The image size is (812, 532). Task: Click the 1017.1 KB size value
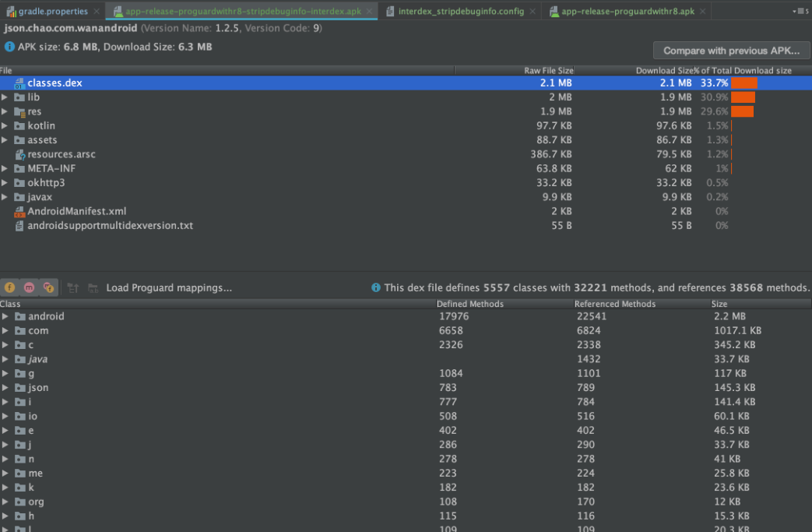tap(737, 330)
